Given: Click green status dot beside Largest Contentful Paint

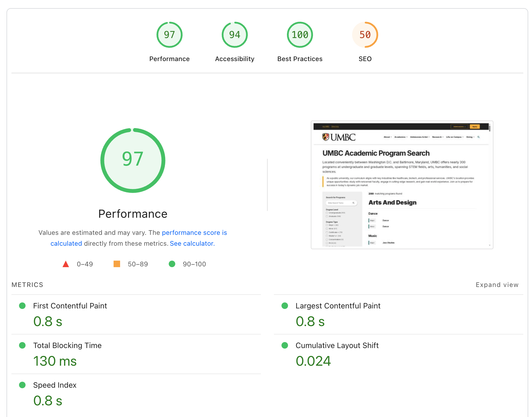Looking at the screenshot, I should pyautogui.click(x=285, y=306).
